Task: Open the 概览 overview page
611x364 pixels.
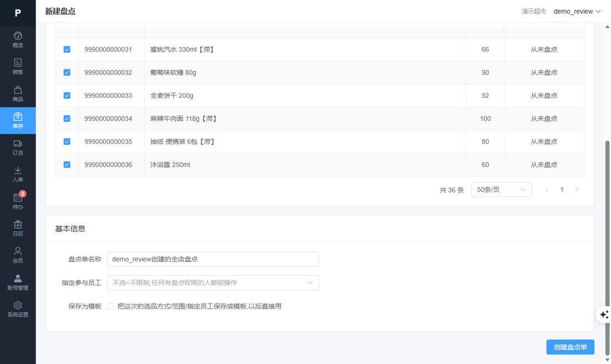Action: [x=18, y=40]
